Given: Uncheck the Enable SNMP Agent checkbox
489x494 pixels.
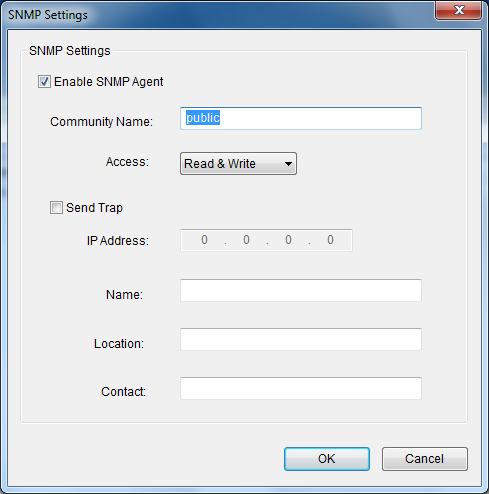Looking at the screenshot, I should tap(44, 82).
